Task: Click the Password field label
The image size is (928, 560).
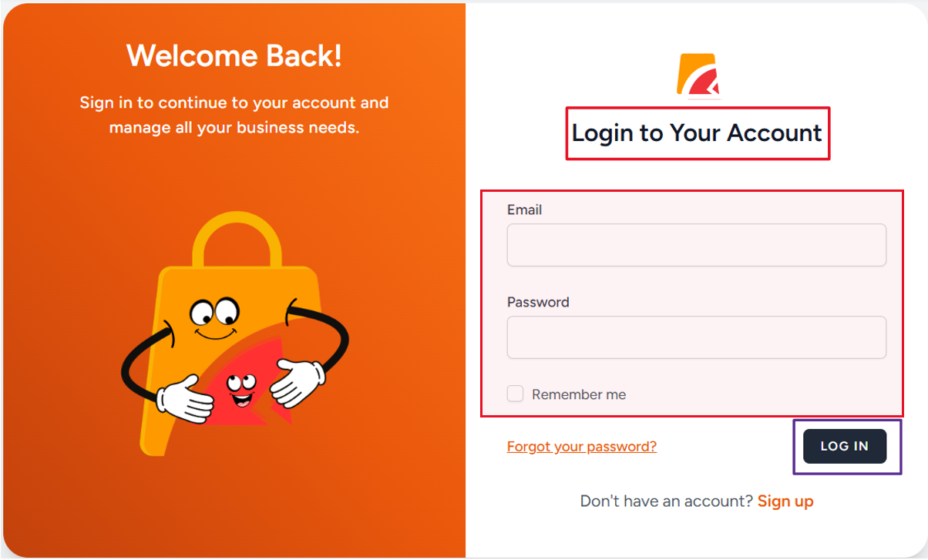Action: 538,302
